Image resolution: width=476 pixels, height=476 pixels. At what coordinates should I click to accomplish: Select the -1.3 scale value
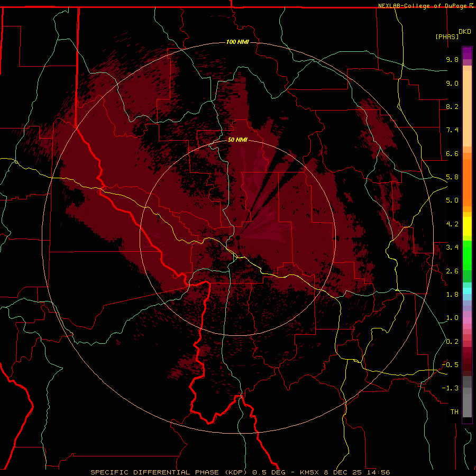click(x=450, y=388)
